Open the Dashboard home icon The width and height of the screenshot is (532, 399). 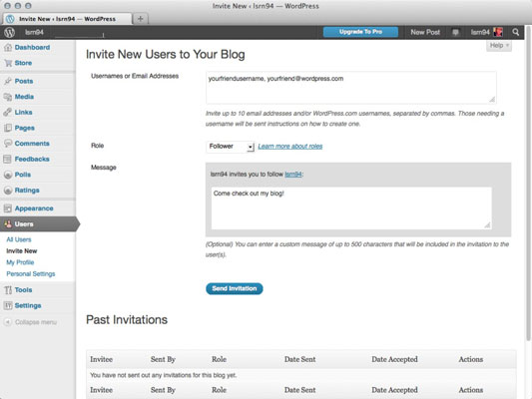click(x=8, y=48)
